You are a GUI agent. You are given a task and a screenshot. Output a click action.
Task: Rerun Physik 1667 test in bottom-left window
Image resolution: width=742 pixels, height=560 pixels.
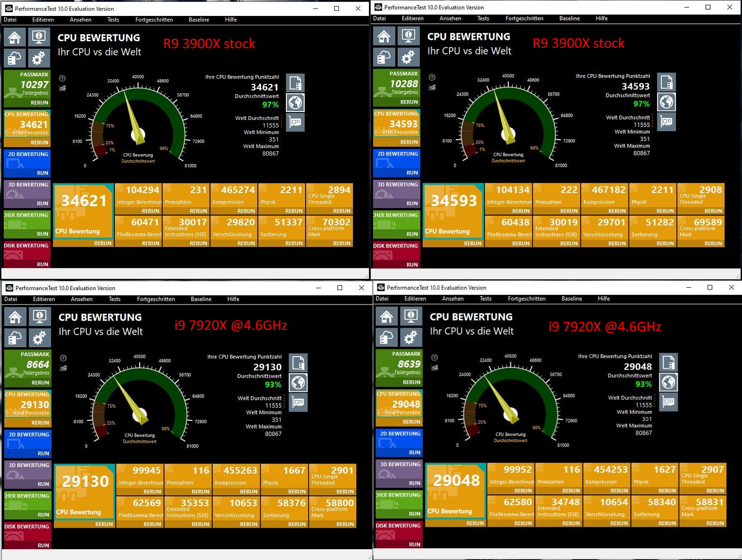(297, 492)
